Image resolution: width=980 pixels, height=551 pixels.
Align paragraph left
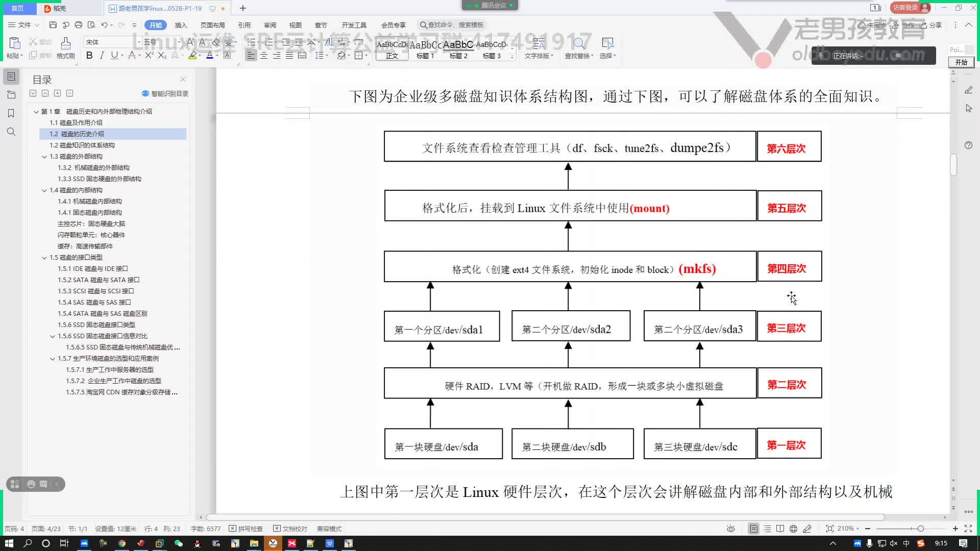(251, 55)
